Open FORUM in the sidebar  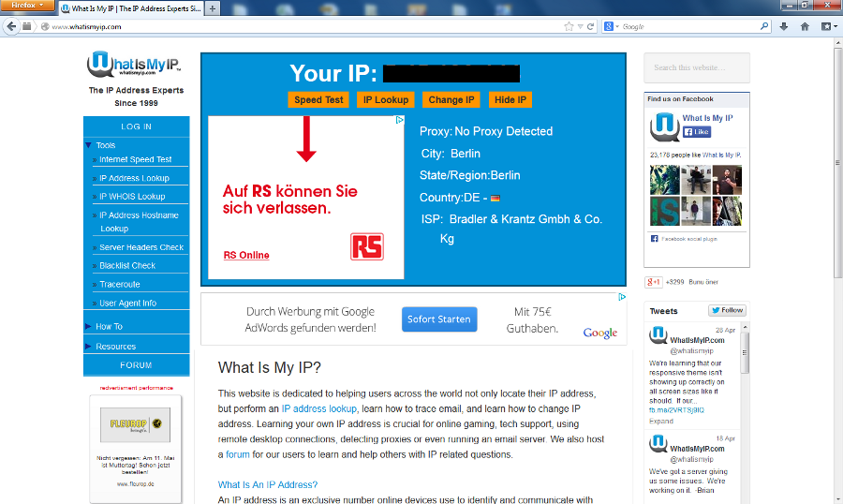click(136, 365)
